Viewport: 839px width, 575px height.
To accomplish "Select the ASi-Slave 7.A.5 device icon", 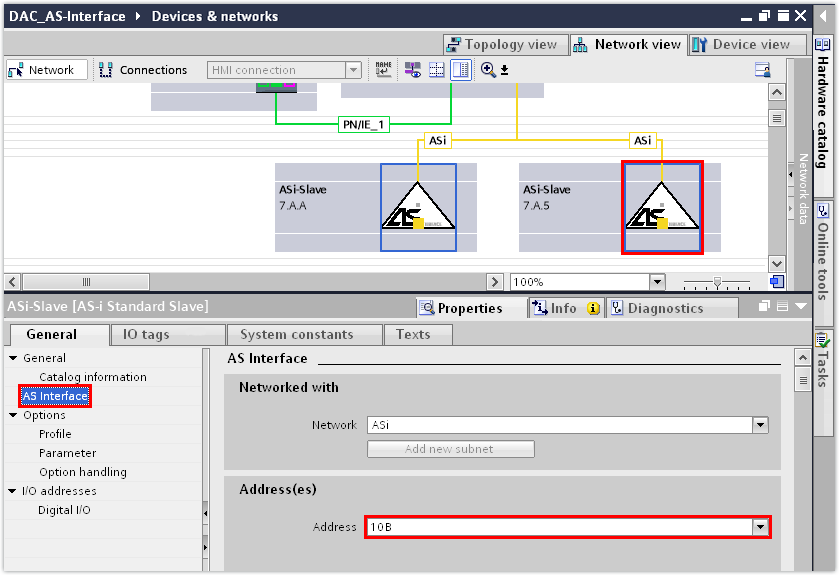I will (x=661, y=208).
